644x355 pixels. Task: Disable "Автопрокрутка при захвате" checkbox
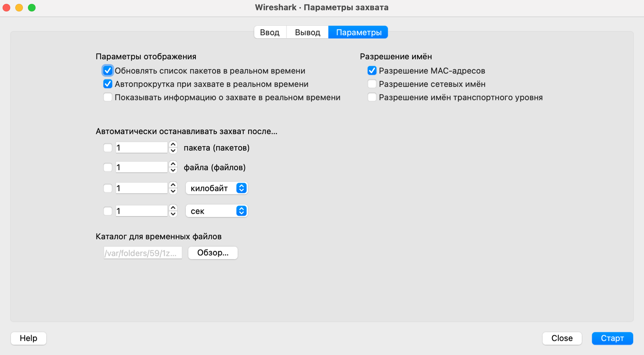pos(108,84)
